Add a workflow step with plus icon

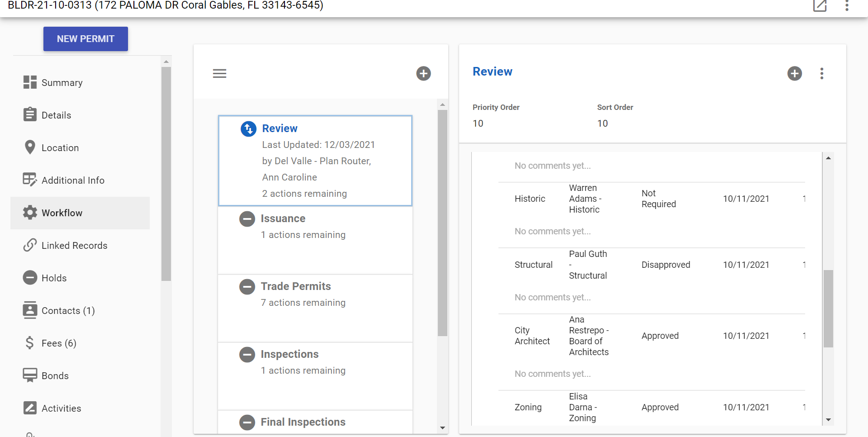pos(423,73)
